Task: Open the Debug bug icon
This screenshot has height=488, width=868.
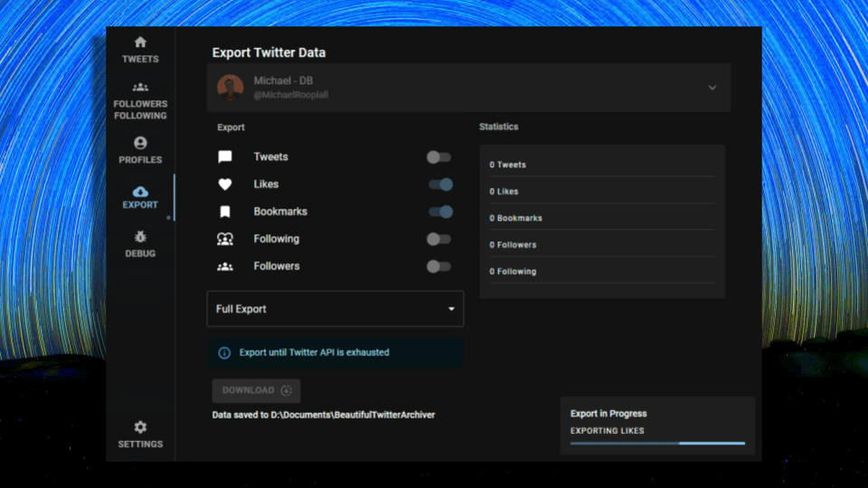Action: pos(140,237)
